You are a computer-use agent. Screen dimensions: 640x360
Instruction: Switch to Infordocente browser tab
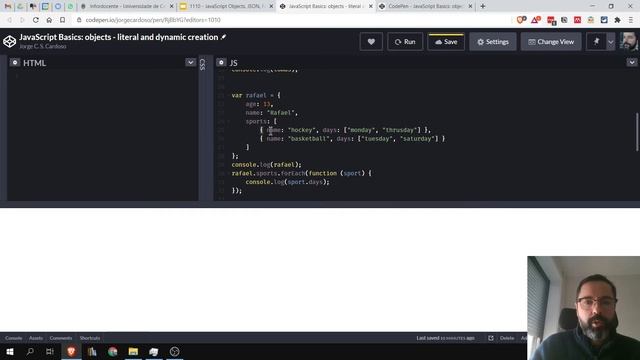click(x=127, y=6)
